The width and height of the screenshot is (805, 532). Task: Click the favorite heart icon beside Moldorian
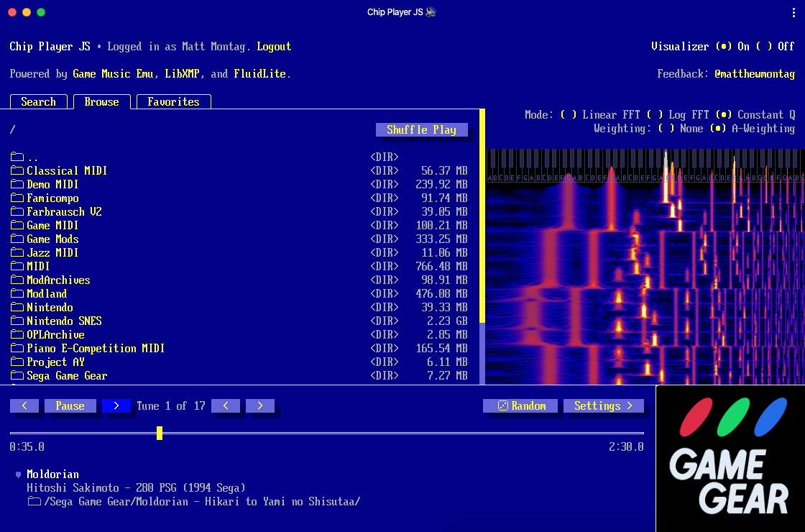pyautogui.click(x=18, y=474)
